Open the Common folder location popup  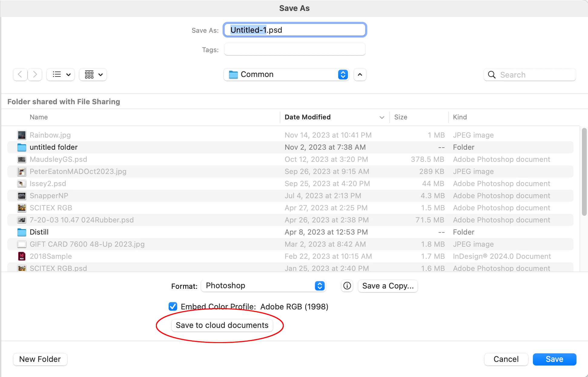click(286, 75)
